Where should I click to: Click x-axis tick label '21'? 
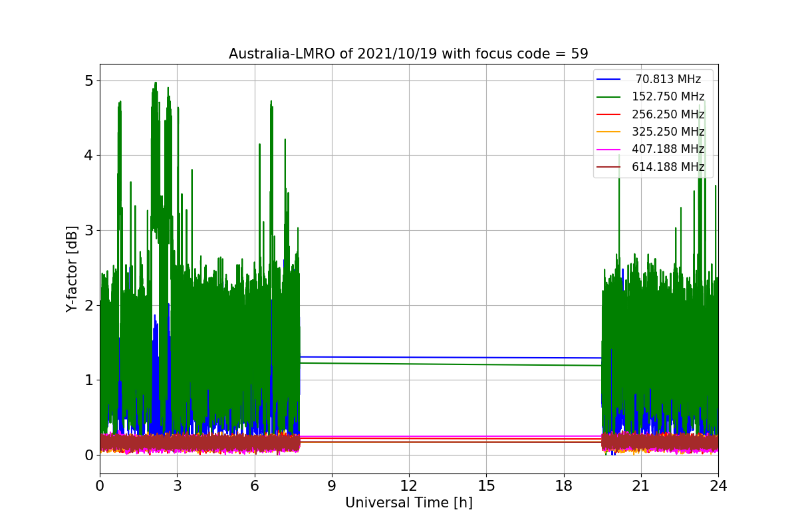tap(640, 486)
